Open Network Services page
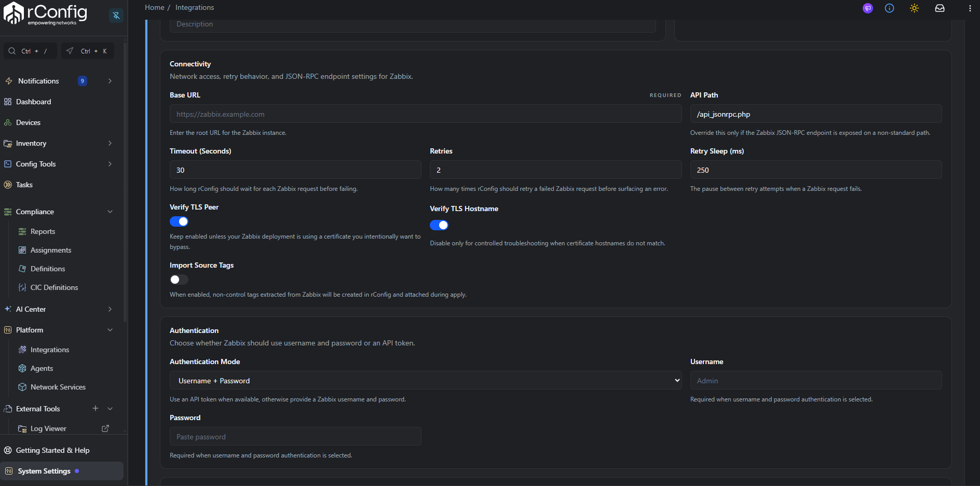The height and width of the screenshot is (486, 980). [58, 387]
